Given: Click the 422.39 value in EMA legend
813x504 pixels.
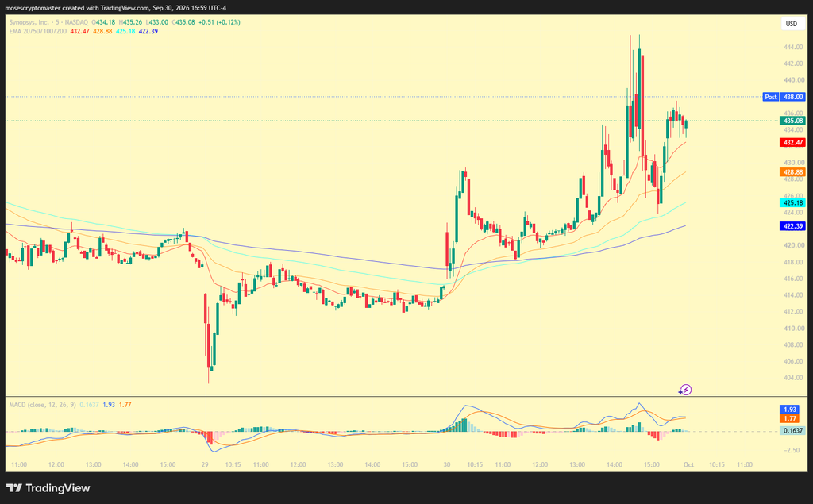Looking at the screenshot, I should click(148, 31).
